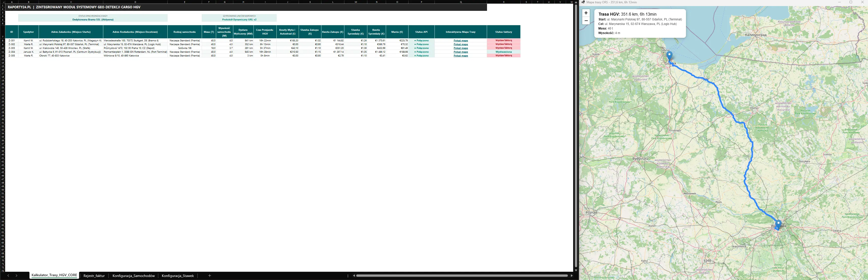Click Wystawiona status for order Z-304
This screenshot has width=868, height=280.
[x=503, y=52]
